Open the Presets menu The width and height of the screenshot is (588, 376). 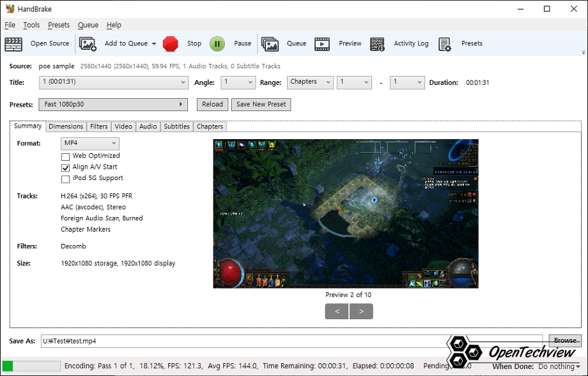click(x=59, y=25)
